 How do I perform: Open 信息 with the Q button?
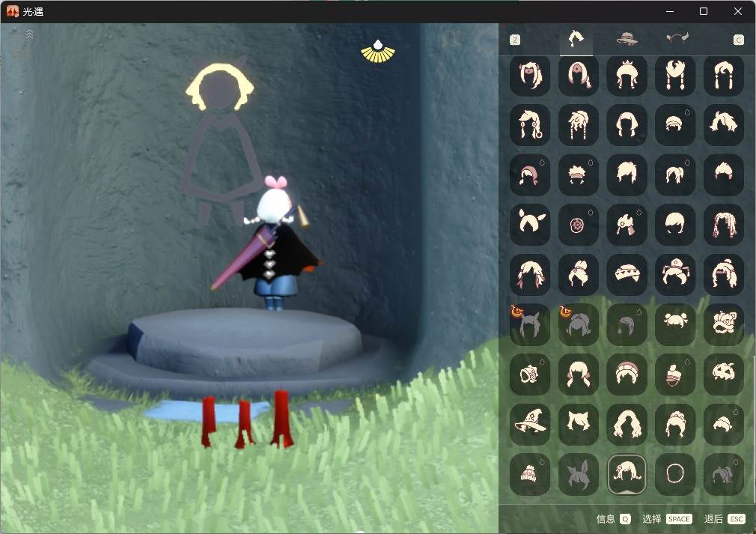(613, 519)
